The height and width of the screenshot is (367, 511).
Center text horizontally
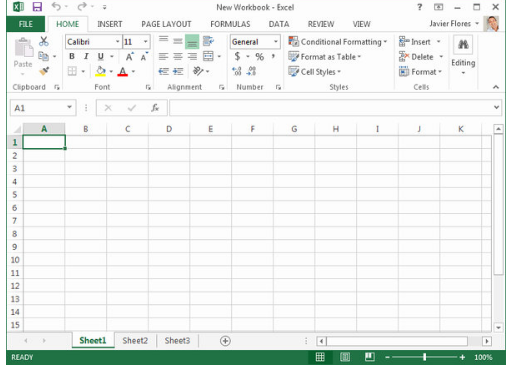click(x=178, y=56)
